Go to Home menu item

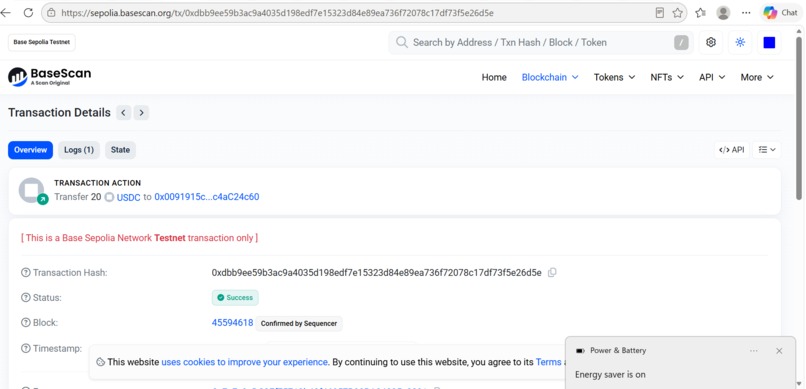click(x=494, y=77)
